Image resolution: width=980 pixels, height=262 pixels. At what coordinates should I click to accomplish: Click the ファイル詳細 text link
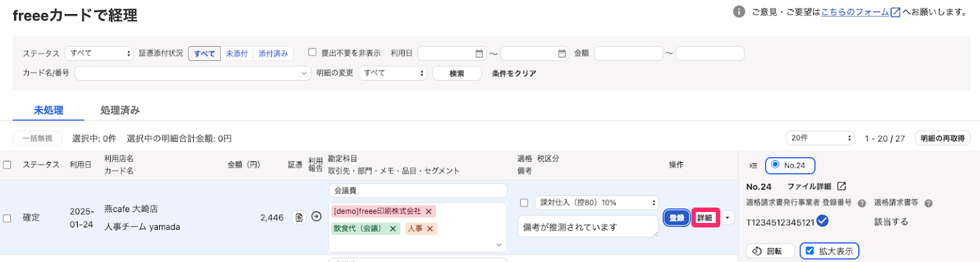click(x=809, y=186)
